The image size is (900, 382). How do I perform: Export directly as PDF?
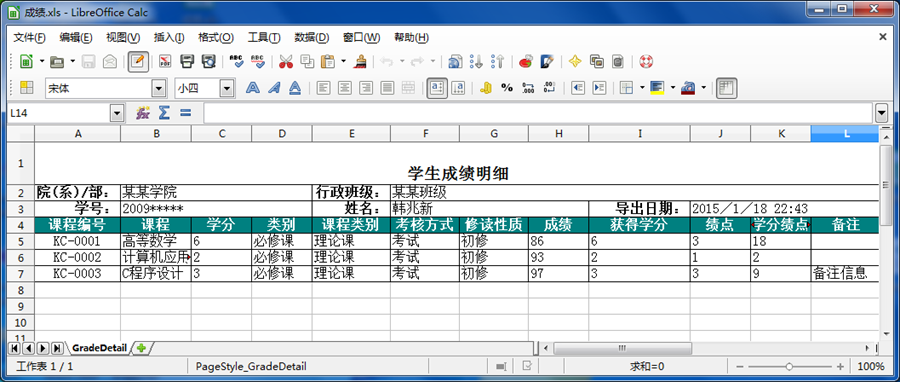click(165, 61)
